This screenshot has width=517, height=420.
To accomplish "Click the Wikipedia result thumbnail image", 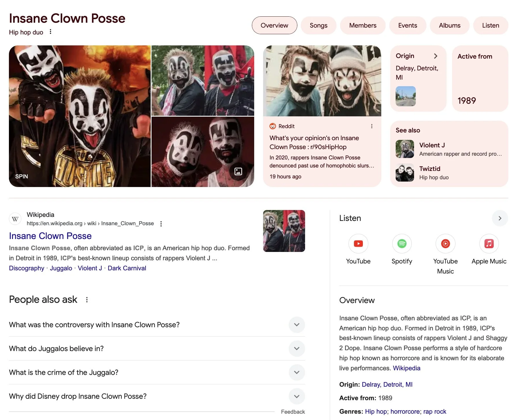I will click(x=284, y=231).
